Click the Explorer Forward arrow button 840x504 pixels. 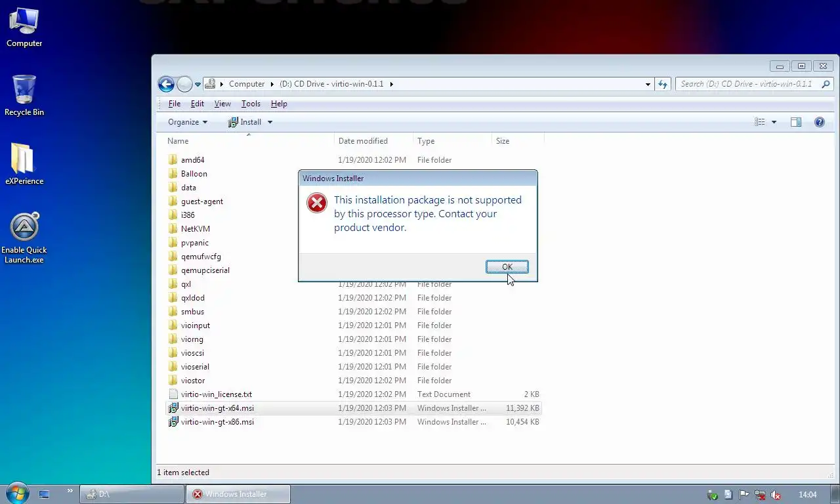(184, 84)
